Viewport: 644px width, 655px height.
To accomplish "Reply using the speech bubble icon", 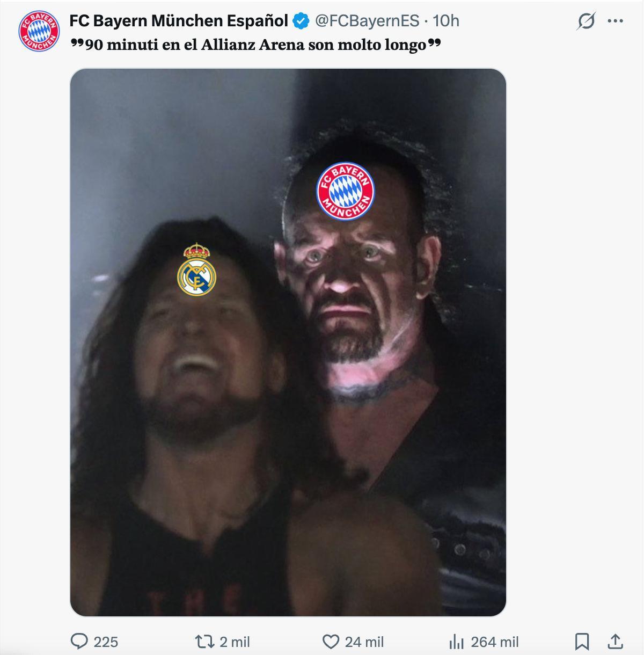I will click(80, 641).
